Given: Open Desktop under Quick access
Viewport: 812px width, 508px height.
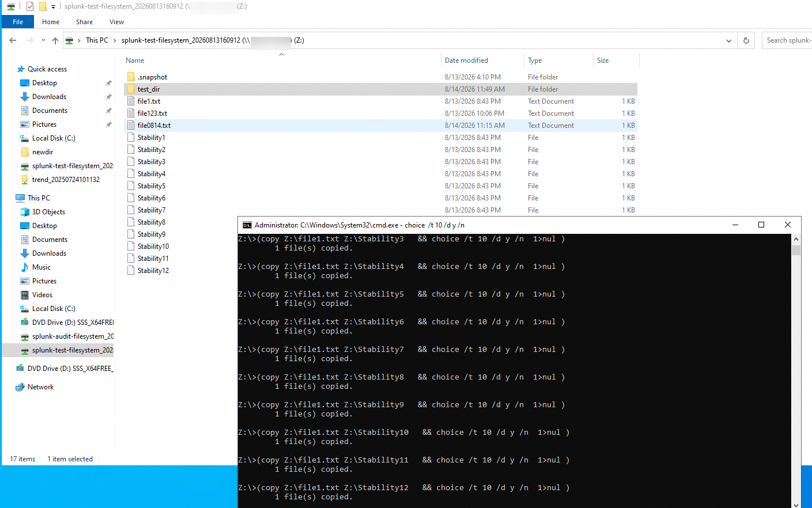Looking at the screenshot, I should (44, 83).
